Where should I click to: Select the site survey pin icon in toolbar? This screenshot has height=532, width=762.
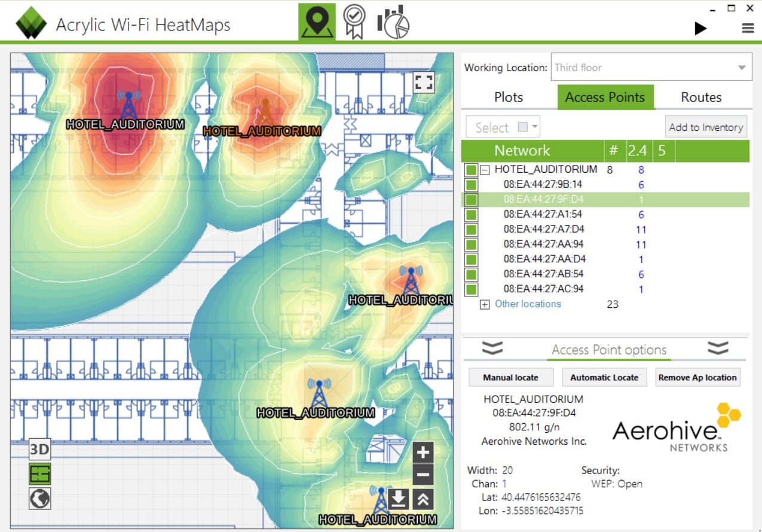[317, 21]
